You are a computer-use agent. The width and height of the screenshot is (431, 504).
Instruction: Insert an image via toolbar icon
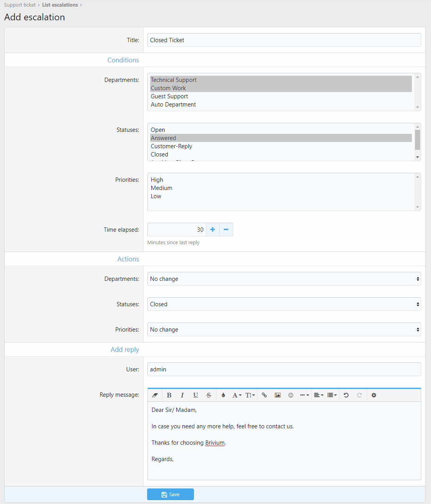click(278, 395)
